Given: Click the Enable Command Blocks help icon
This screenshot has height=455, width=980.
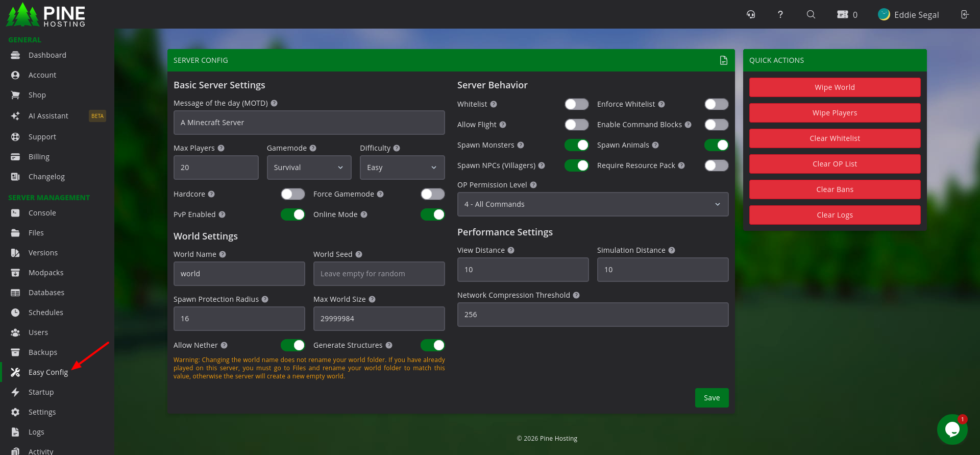Looking at the screenshot, I should click(688, 125).
